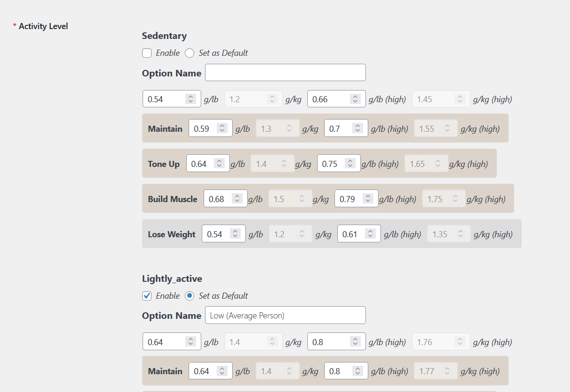570x392 pixels.
Task: Use the stepper on Tone Up 0.75 g/lb (high)
Action: pyautogui.click(x=350, y=164)
